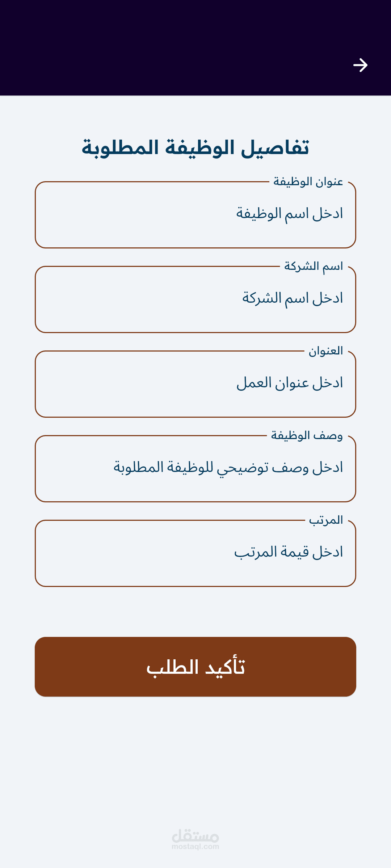Focus the 'ادخل قيمة المرتب' input field
Screen dimensions: 391x868
[195, 553]
